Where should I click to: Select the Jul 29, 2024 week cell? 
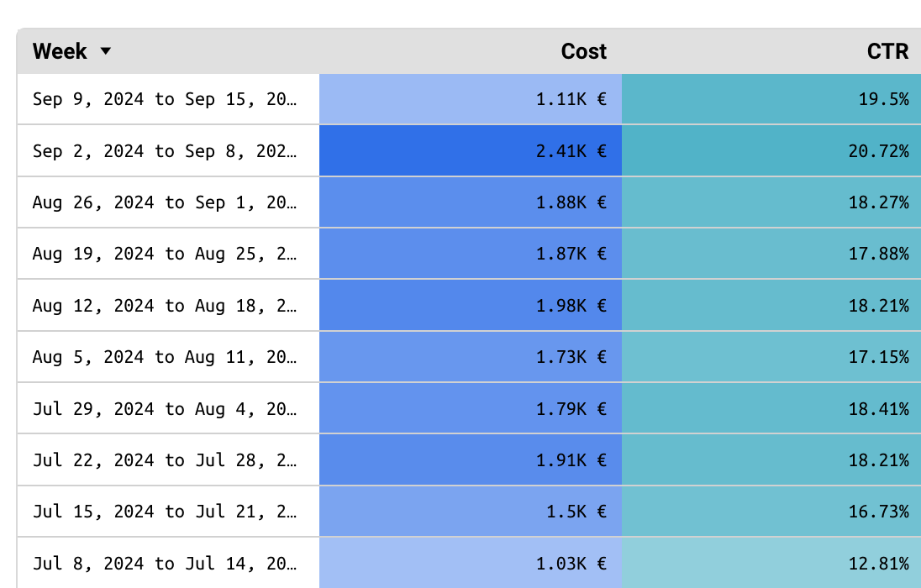(x=165, y=409)
